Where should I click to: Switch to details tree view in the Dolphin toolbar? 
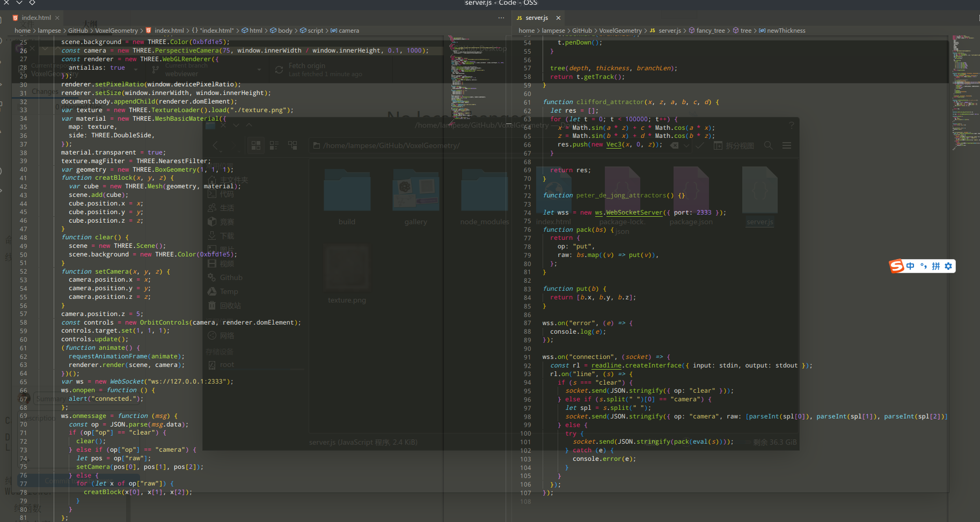(x=292, y=145)
